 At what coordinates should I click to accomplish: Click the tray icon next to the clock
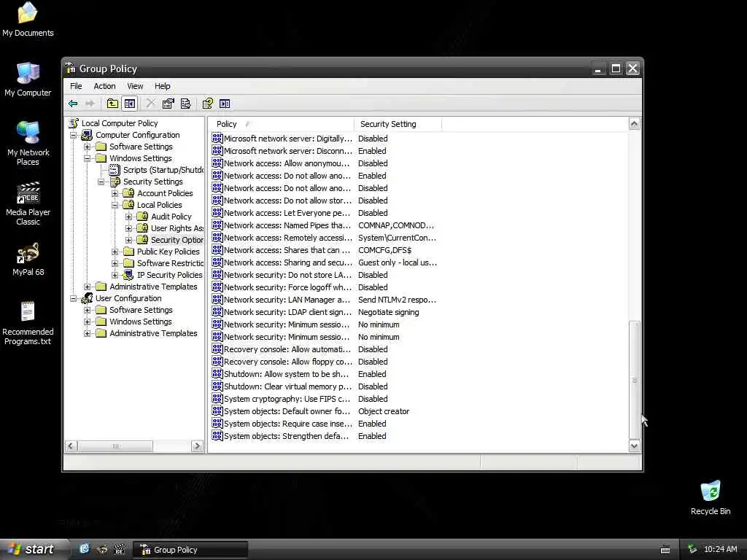692,549
